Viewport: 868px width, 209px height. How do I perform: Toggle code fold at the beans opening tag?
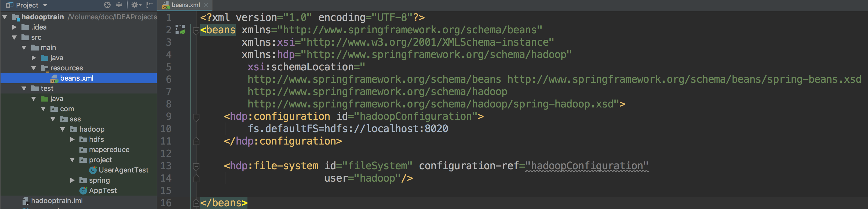(196, 30)
